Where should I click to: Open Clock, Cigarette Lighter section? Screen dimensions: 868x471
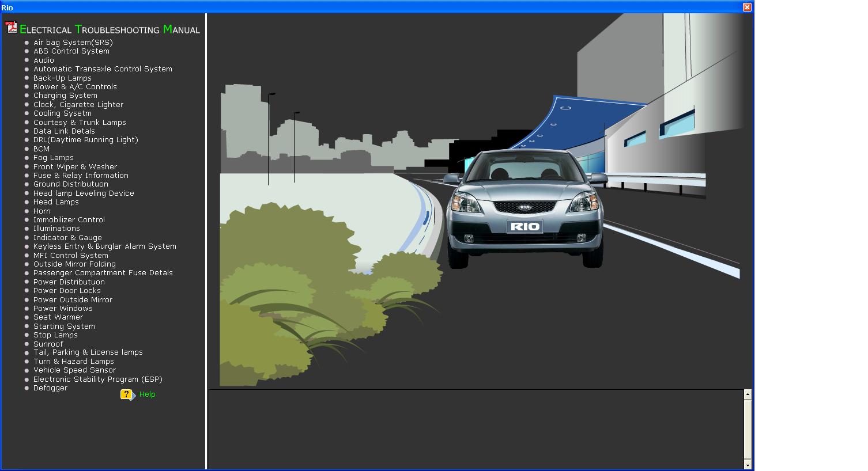(x=78, y=105)
